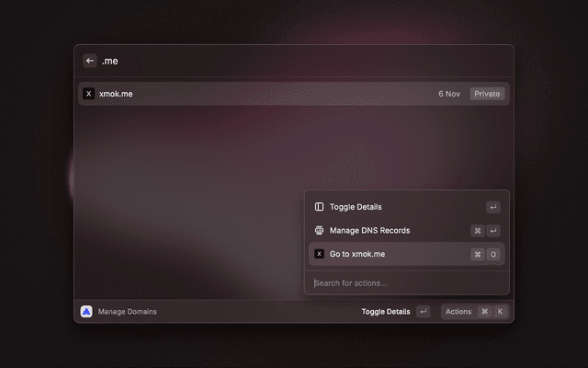The image size is (588, 368).
Task: Click the Private tag on xmok.me
Action: tap(487, 94)
